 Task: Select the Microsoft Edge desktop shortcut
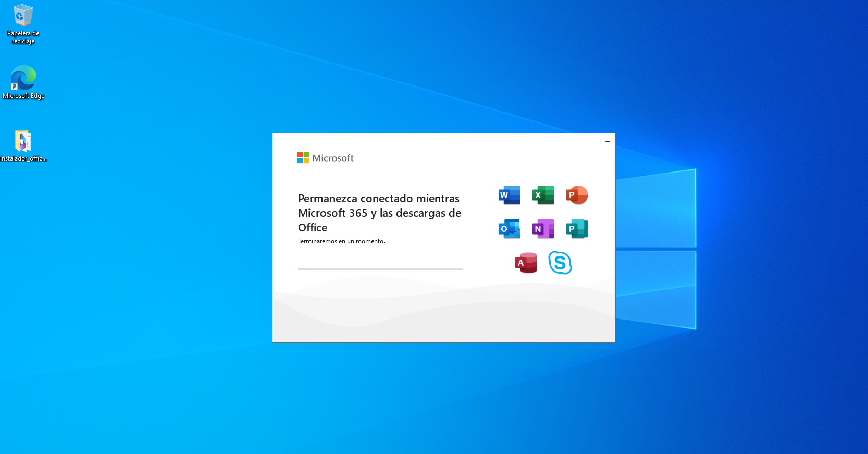pos(23,82)
